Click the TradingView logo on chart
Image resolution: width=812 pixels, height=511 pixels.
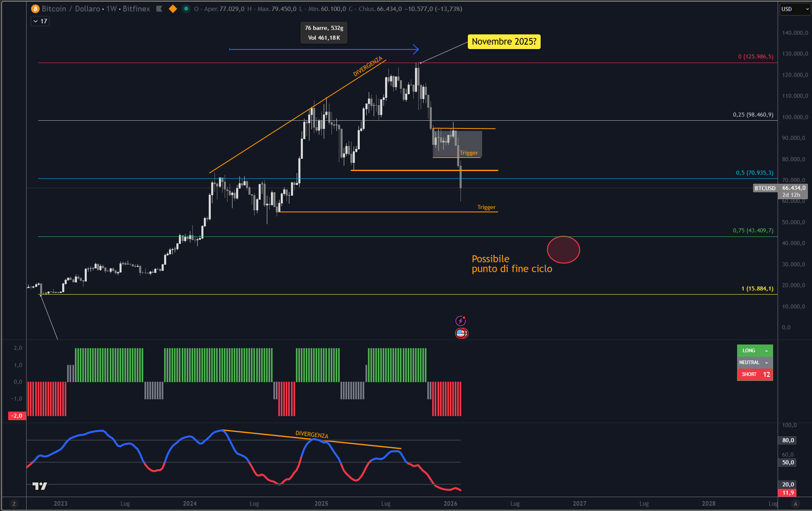tap(40, 486)
